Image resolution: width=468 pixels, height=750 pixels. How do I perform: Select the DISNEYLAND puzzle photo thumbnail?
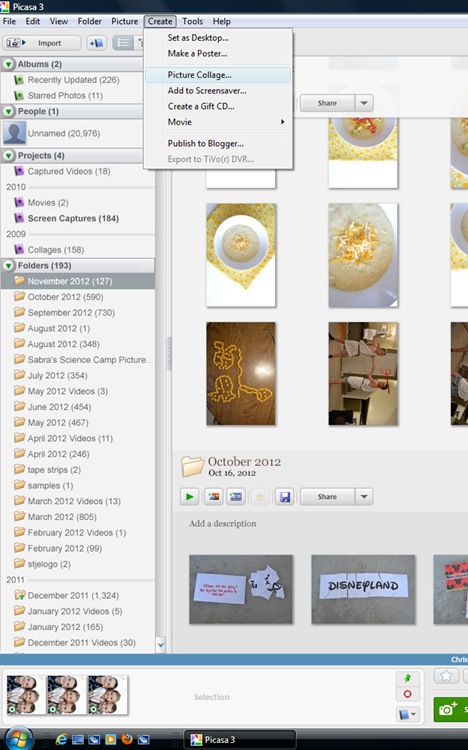coord(363,589)
